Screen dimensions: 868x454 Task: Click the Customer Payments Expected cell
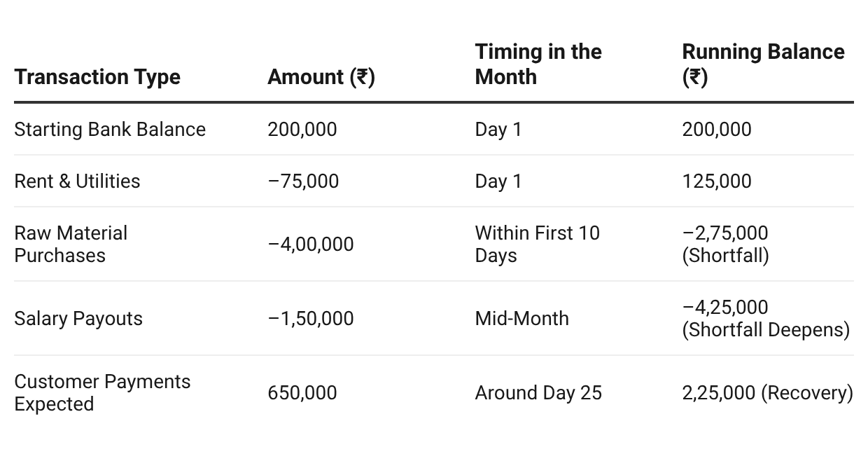[102, 393]
